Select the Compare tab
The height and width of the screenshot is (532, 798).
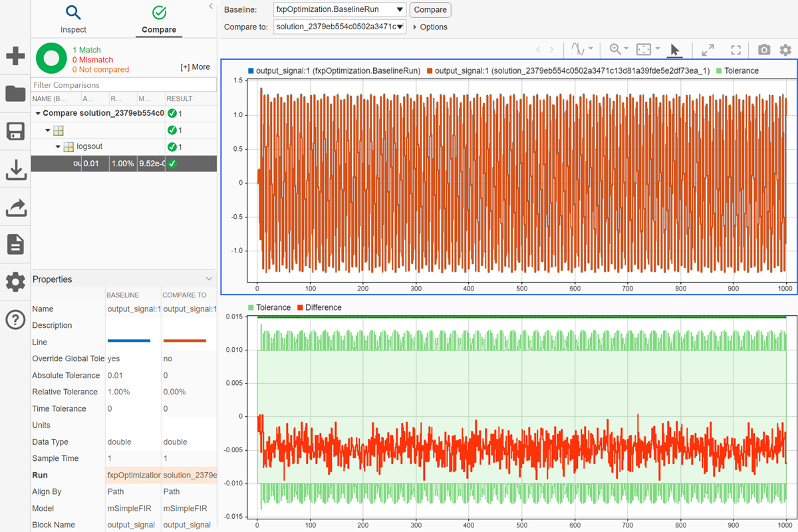(x=159, y=19)
